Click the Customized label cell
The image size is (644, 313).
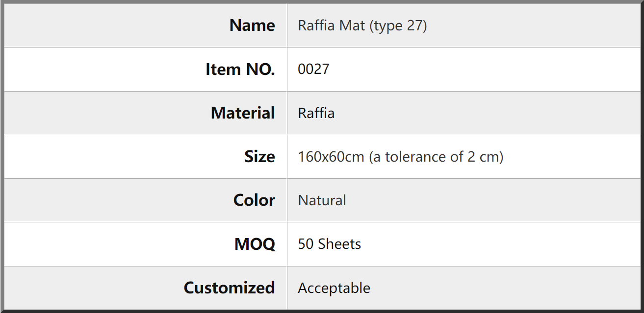coord(146,288)
